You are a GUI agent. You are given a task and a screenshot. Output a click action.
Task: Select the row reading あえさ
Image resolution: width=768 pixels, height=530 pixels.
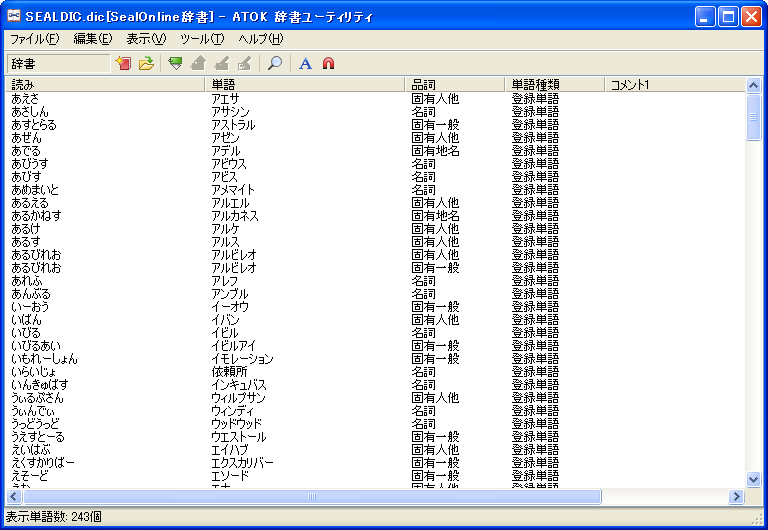coord(25,99)
